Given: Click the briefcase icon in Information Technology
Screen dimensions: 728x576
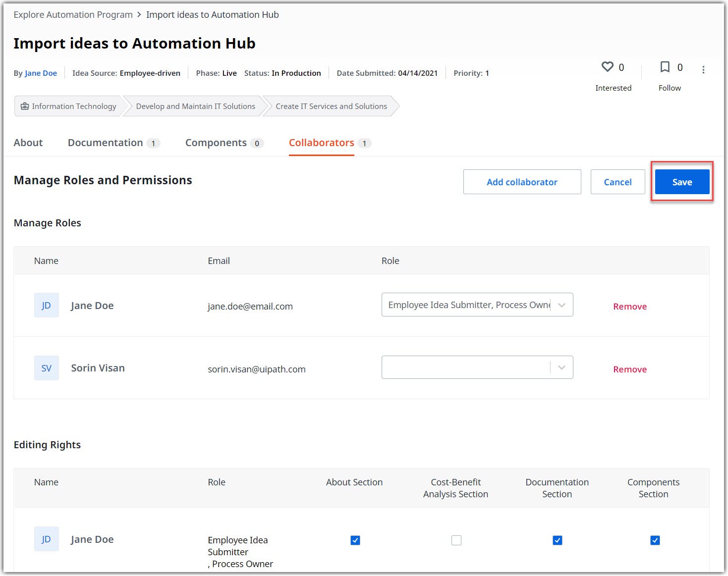Looking at the screenshot, I should coord(25,106).
